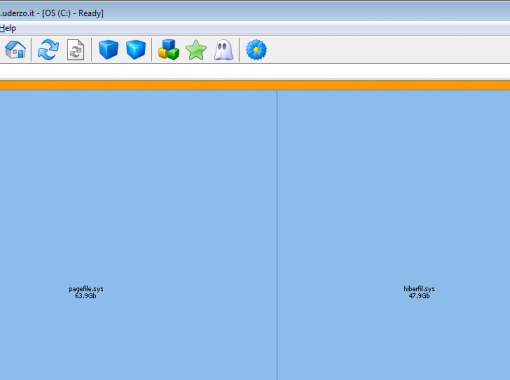
Task: Toggle free space display with green star
Action: click(x=196, y=50)
